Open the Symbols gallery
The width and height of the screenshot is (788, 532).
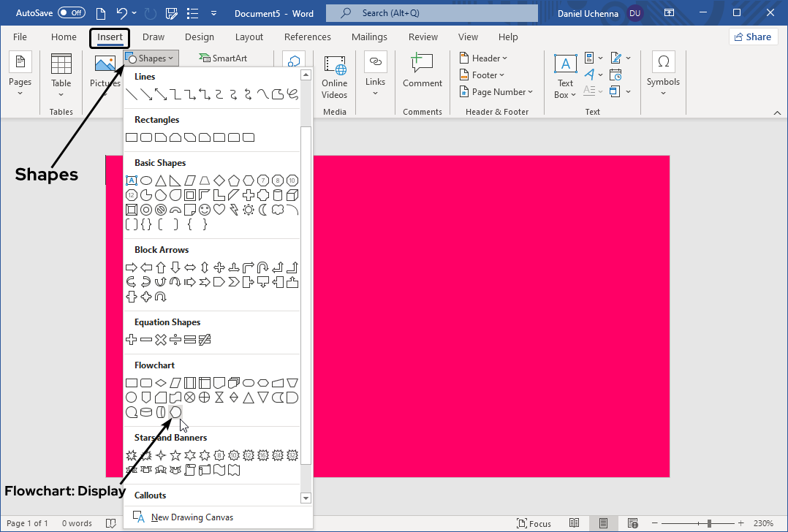(x=663, y=76)
